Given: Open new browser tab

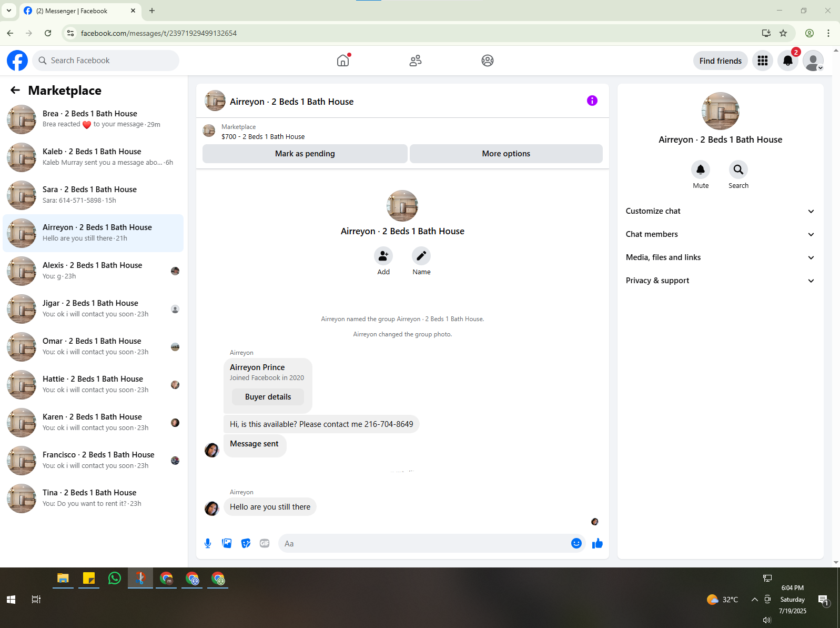Looking at the screenshot, I should 152,11.
